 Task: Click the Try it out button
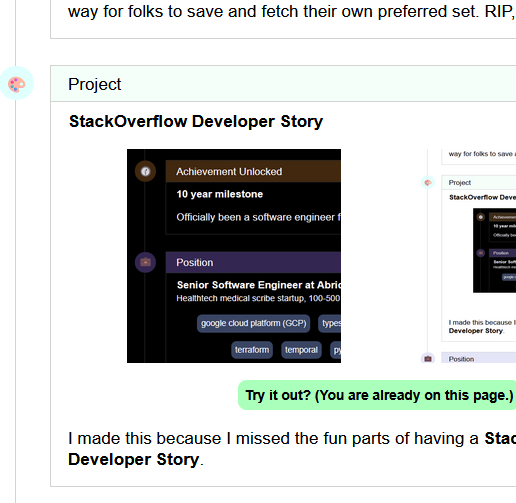[377, 395]
